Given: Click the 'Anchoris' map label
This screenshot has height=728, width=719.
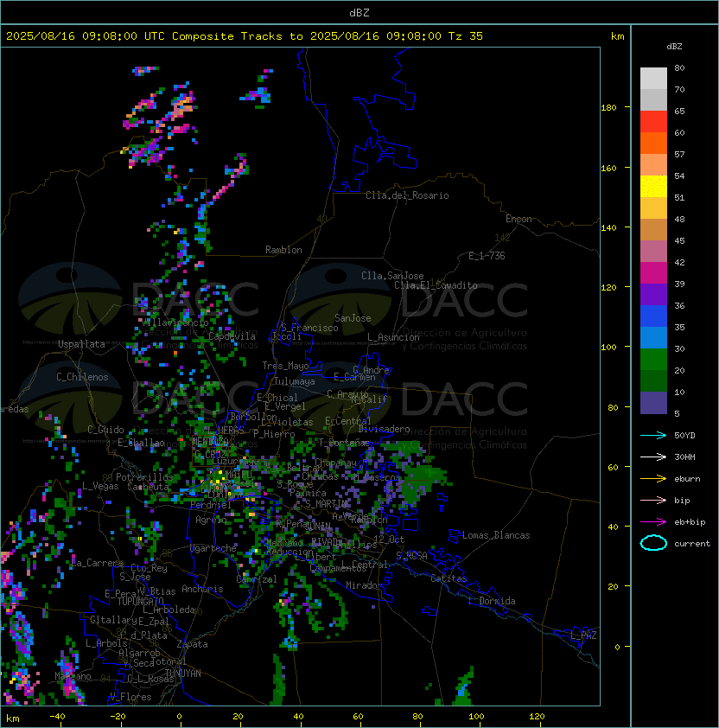Looking at the screenshot, I should point(202,589).
